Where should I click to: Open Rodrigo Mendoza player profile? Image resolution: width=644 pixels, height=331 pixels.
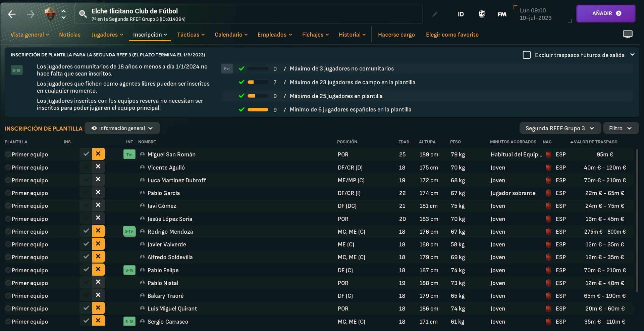click(170, 232)
